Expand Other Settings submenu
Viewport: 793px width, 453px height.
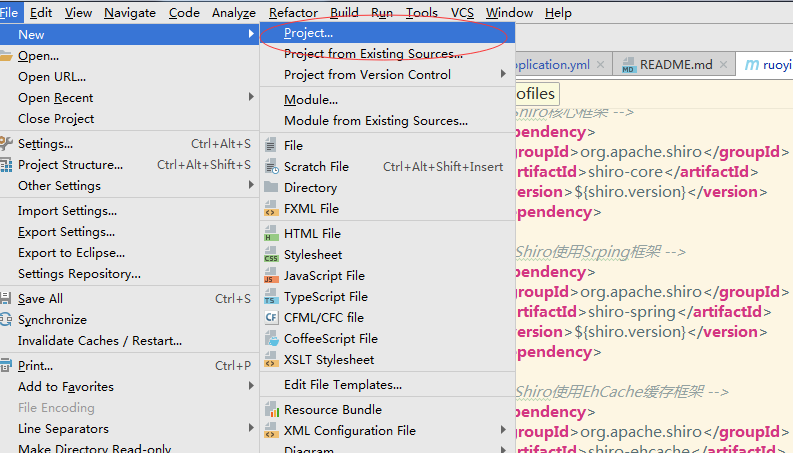251,185
